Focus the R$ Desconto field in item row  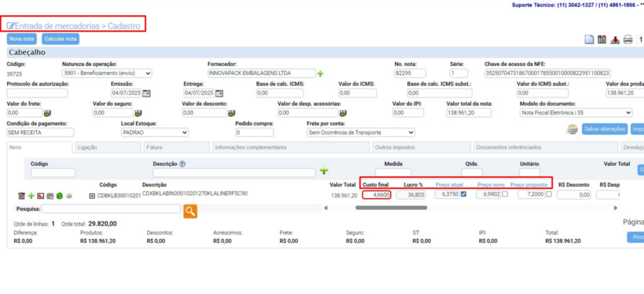pyautogui.click(x=574, y=195)
